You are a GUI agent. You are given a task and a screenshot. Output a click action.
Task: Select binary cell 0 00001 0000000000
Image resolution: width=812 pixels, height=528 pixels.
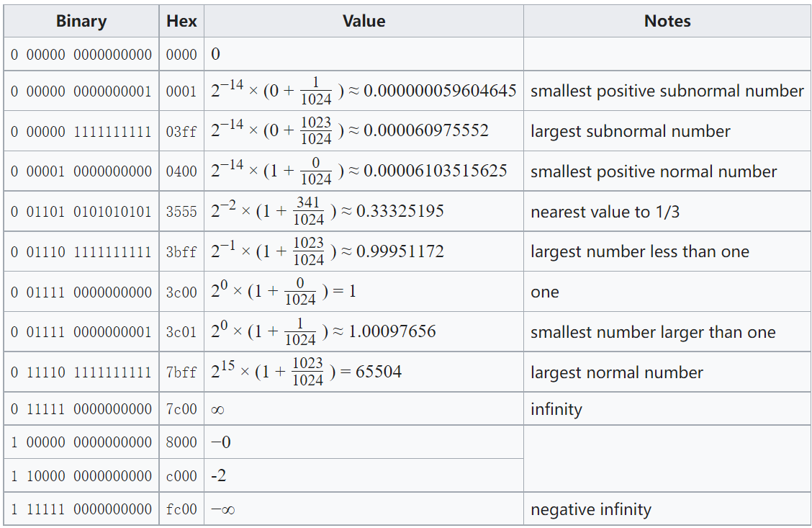click(81, 171)
